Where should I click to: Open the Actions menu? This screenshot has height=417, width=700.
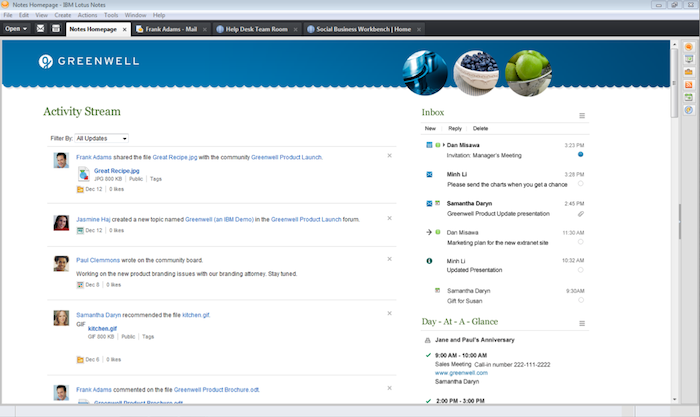coord(87,15)
